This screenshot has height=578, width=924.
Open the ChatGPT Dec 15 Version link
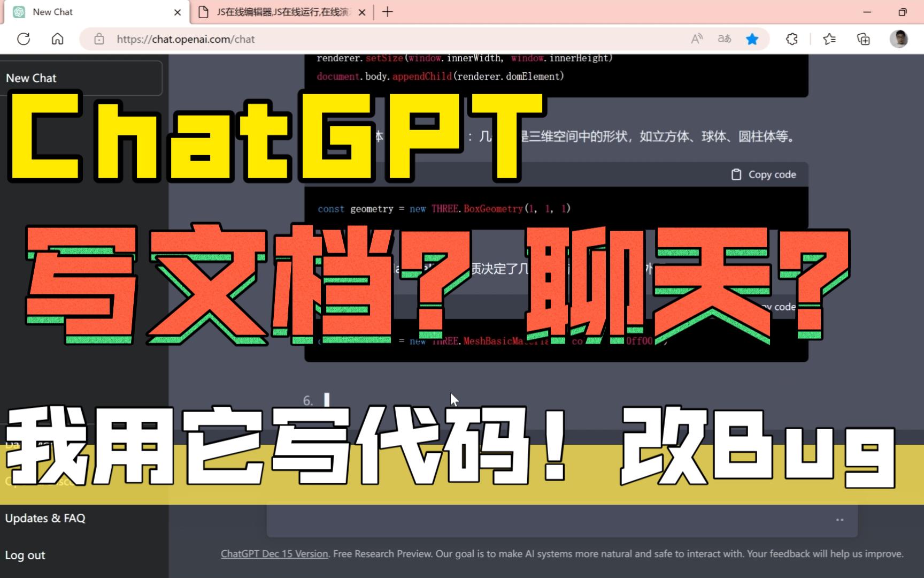[274, 554]
